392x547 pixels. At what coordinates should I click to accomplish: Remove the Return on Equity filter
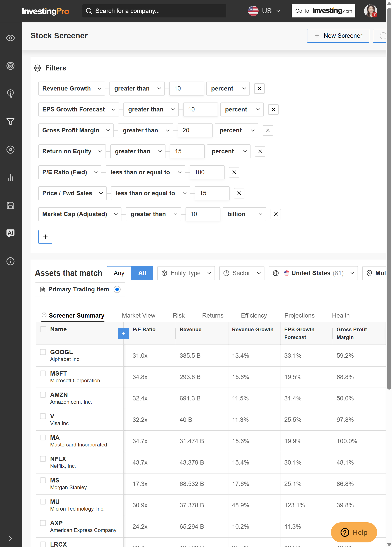pos(260,151)
